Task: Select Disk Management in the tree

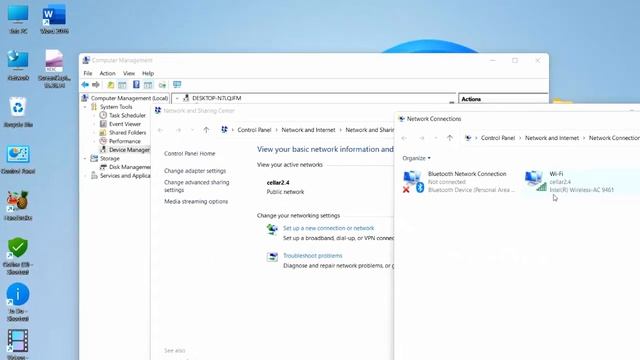Action: click(x=125, y=167)
